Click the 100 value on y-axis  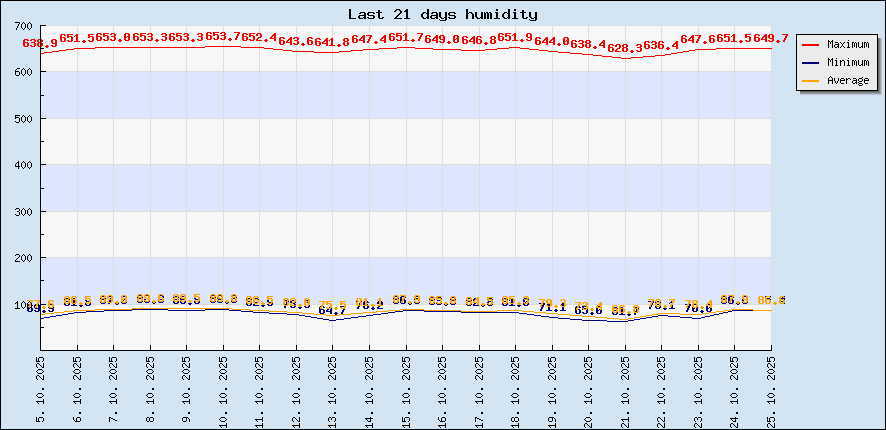tap(24, 304)
